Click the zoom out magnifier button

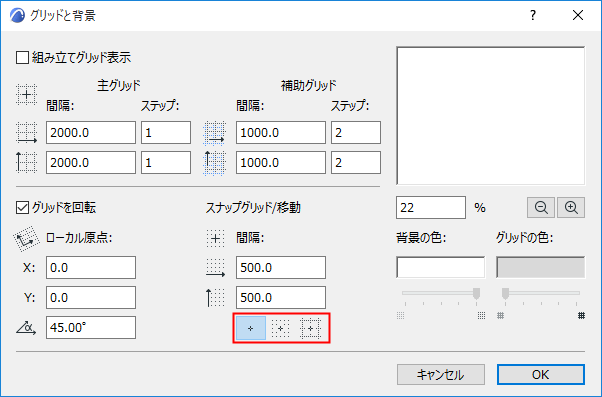click(x=541, y=208)
